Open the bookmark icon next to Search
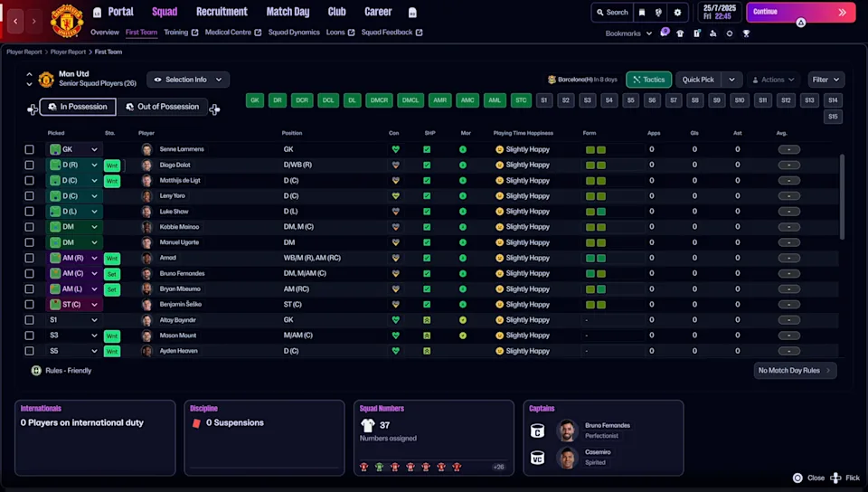868x492 pixels. click(642, 13)
